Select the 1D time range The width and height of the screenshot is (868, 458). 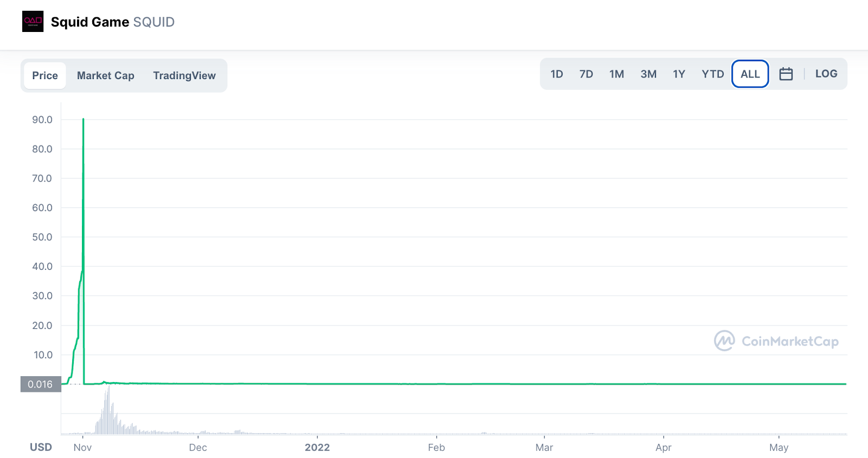[x=557, y=74]
